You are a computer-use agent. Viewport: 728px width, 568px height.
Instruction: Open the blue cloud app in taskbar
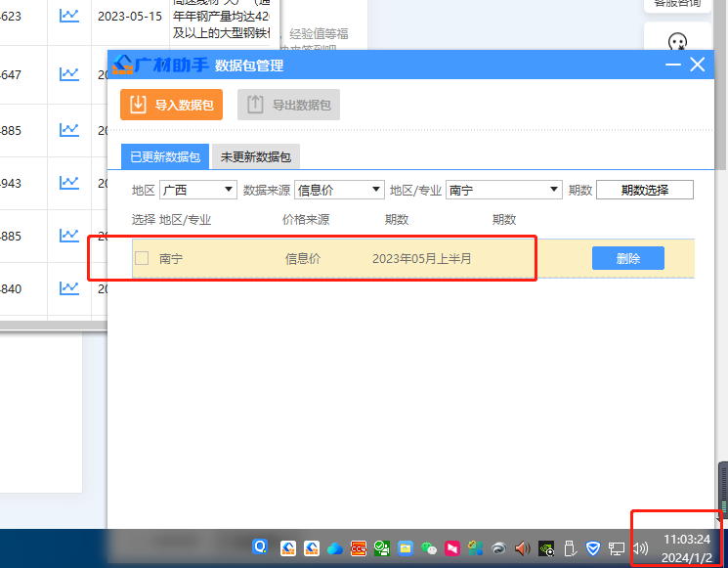[x=335, y=549]
